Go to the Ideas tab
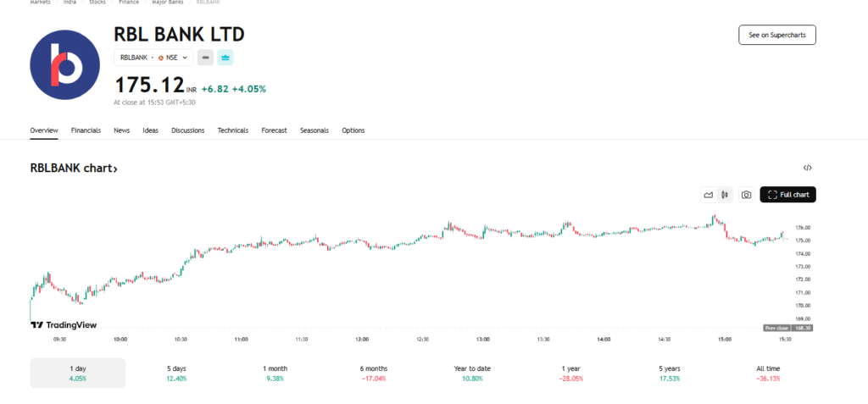The width and height of the screenshot is (868, 404). click(x=151, y=130)
